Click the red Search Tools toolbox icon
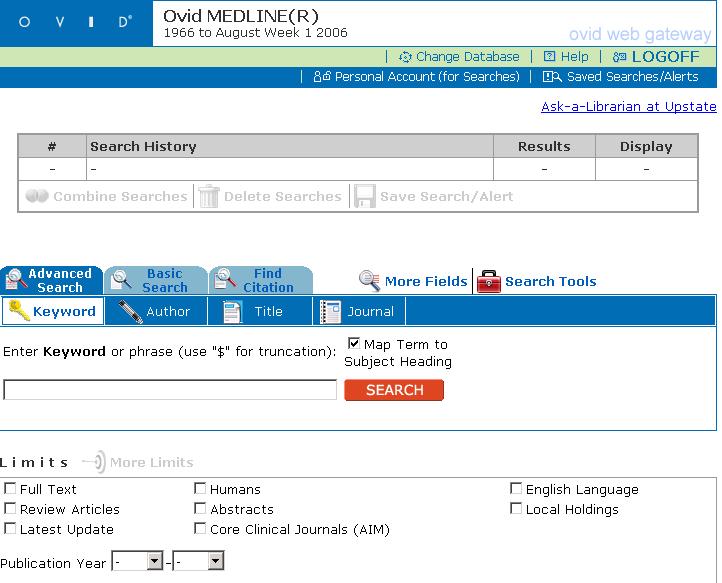 tap(489, 281)
